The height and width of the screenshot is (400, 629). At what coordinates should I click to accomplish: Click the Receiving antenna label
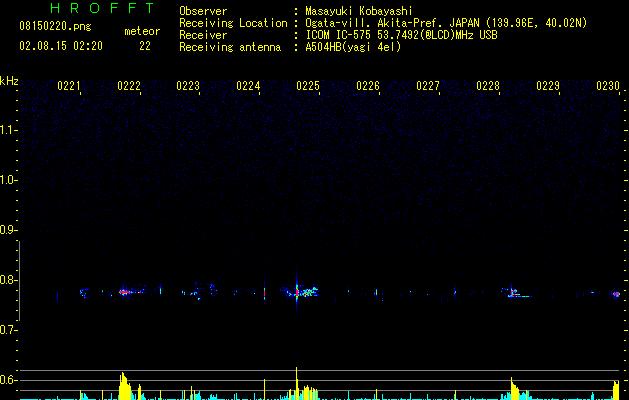(230, 47)
